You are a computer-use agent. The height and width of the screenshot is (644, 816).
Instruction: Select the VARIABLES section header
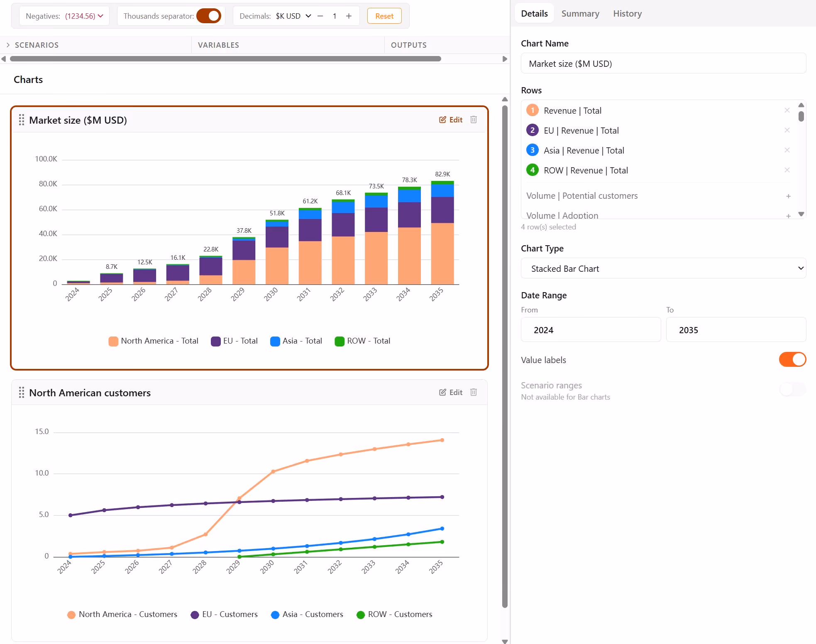click(218, 45)
